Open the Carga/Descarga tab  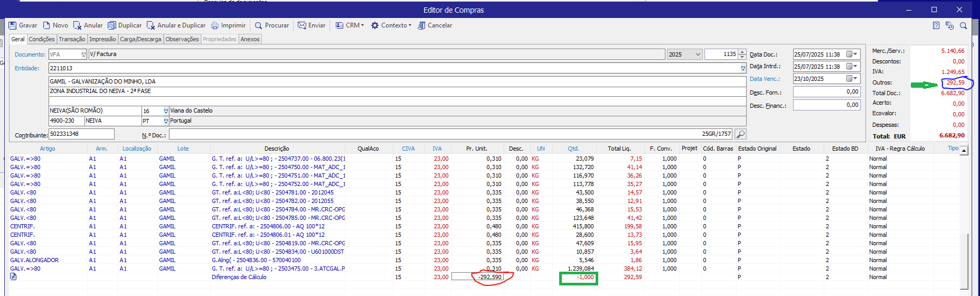click(140, 39)
